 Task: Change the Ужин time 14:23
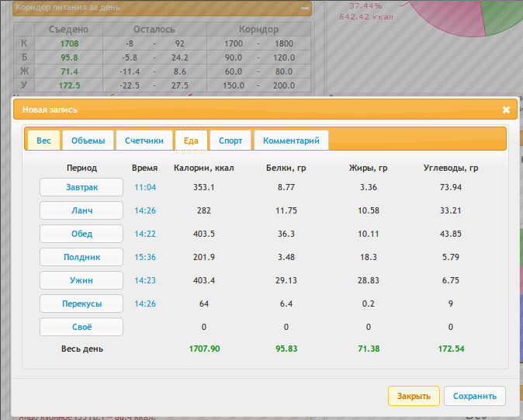tap(145, 280)
